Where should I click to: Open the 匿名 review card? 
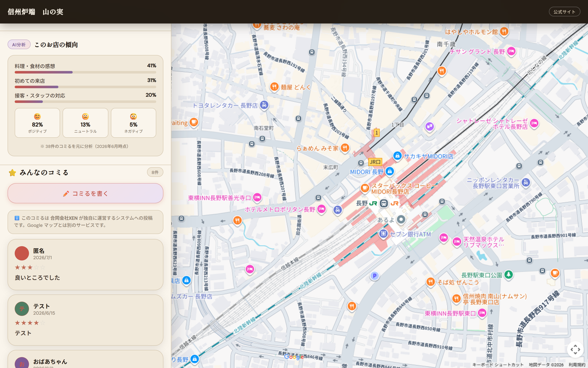click(85, 265)
